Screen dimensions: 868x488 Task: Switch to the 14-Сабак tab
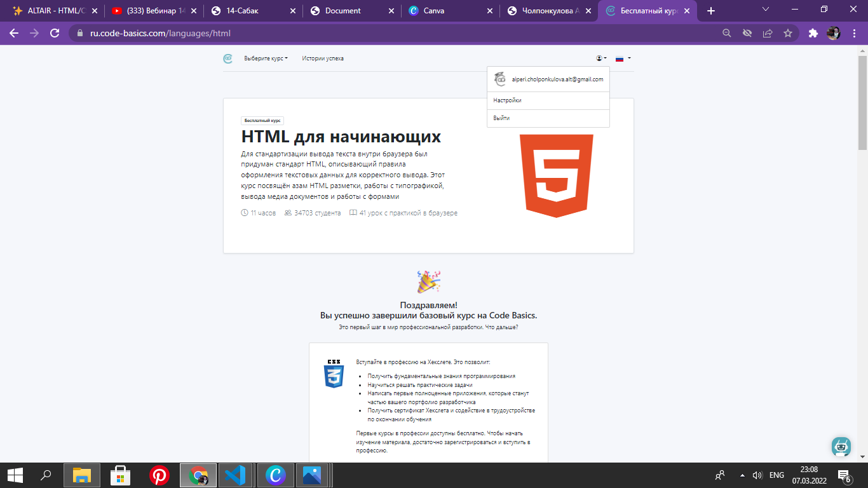[252, 11]
